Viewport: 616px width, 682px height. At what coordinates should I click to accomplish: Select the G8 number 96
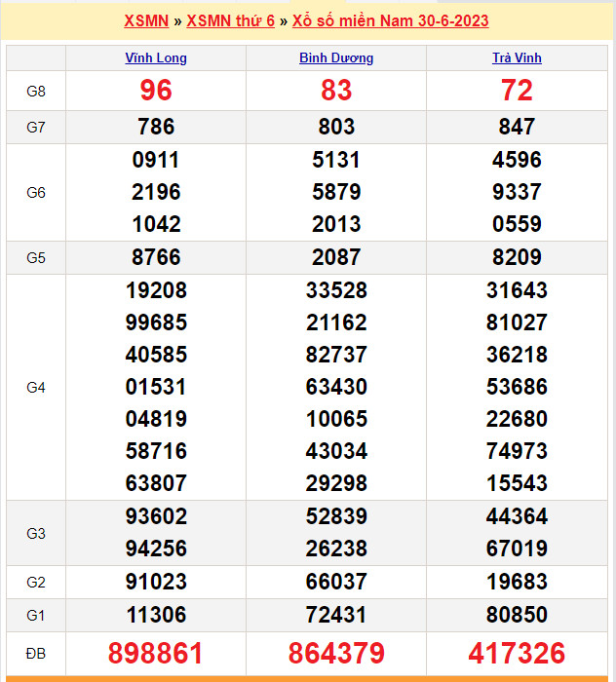(x=156, y=91)
